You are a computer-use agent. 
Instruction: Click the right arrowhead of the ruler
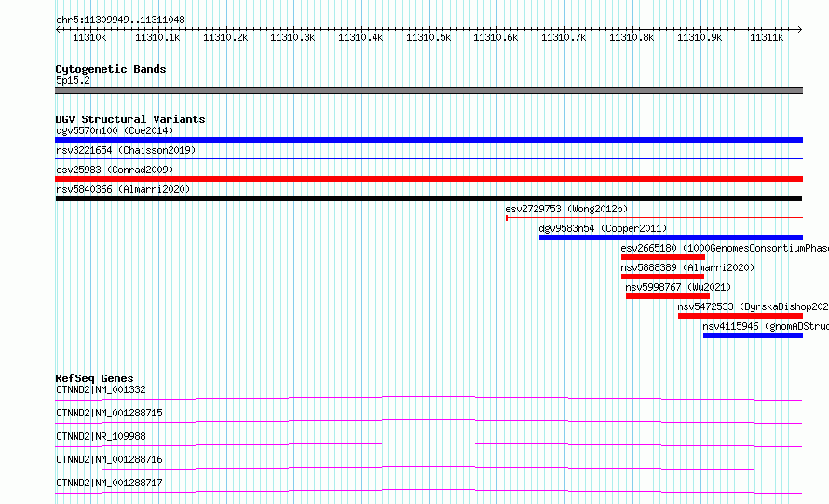pos(800,29)
